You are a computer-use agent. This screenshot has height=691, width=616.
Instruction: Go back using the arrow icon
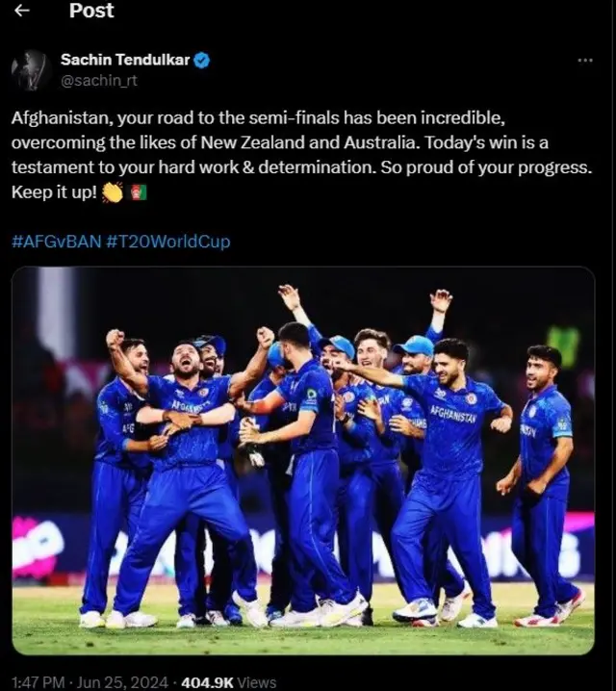(23, 12)
